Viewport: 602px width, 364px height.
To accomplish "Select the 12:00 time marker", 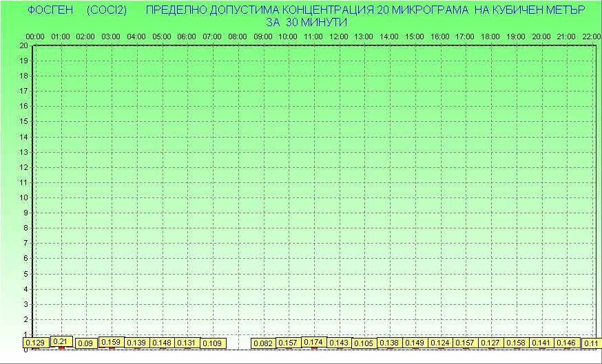I will [339, 36].
